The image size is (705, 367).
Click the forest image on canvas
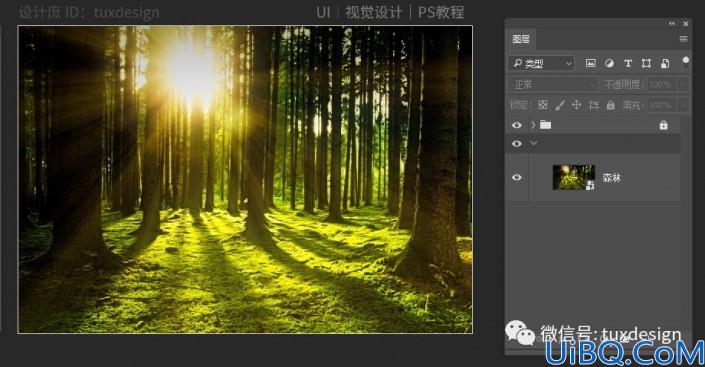pos(245,179)
